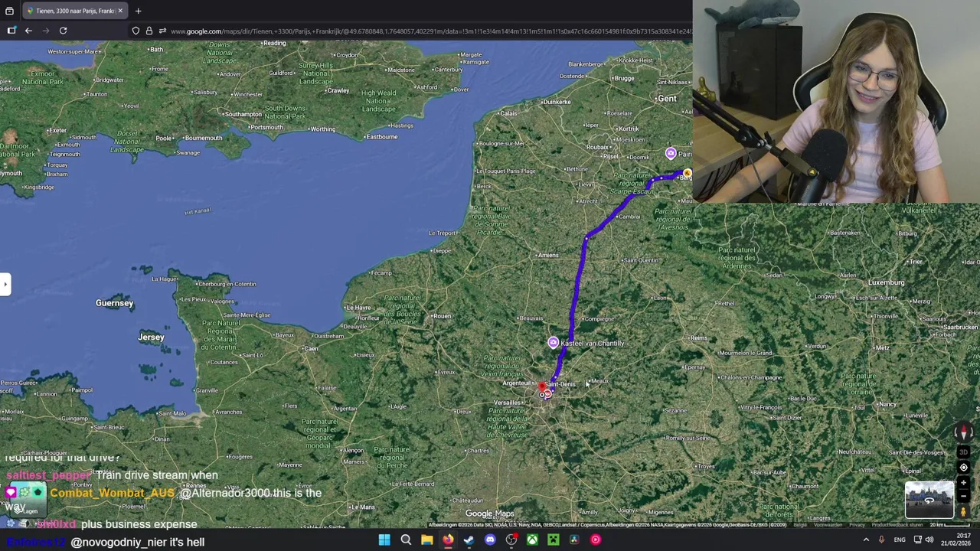Zoom out with the map minus button
Image resolution: width=980 pixels, height=551 pixels.
[x=964, y=496]
